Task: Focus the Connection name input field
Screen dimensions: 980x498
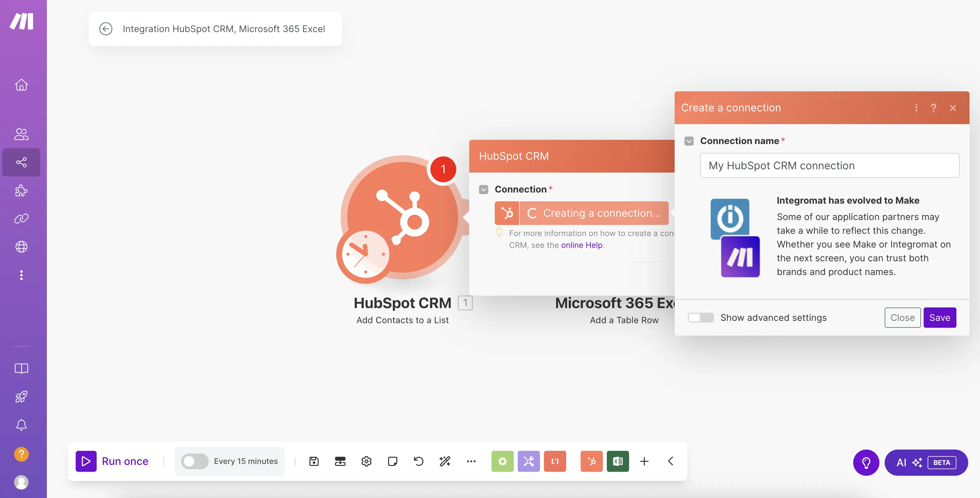Action: 830,165
